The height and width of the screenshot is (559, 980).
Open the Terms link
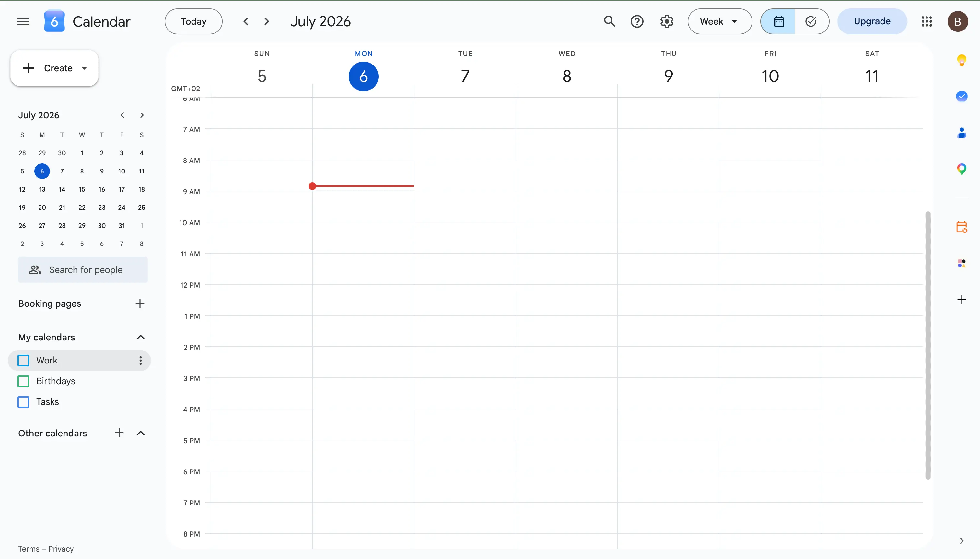(29, 549)
